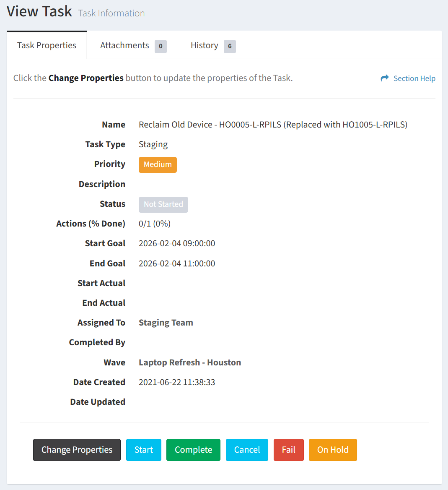Open the Laptop Refresh - Houston wave link

tap(189, 362)
